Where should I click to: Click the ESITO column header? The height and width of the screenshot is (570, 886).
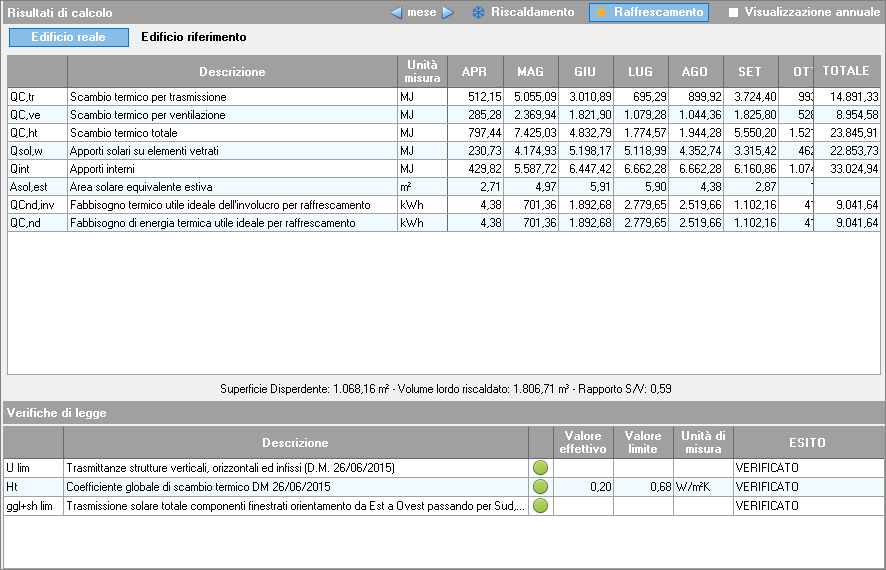point(806,443)
